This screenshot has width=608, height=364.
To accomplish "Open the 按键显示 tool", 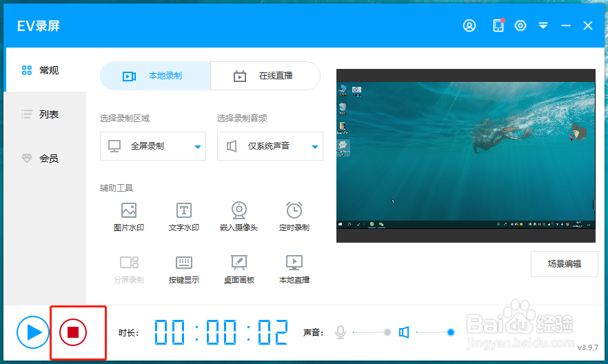I will pos(184,270).
